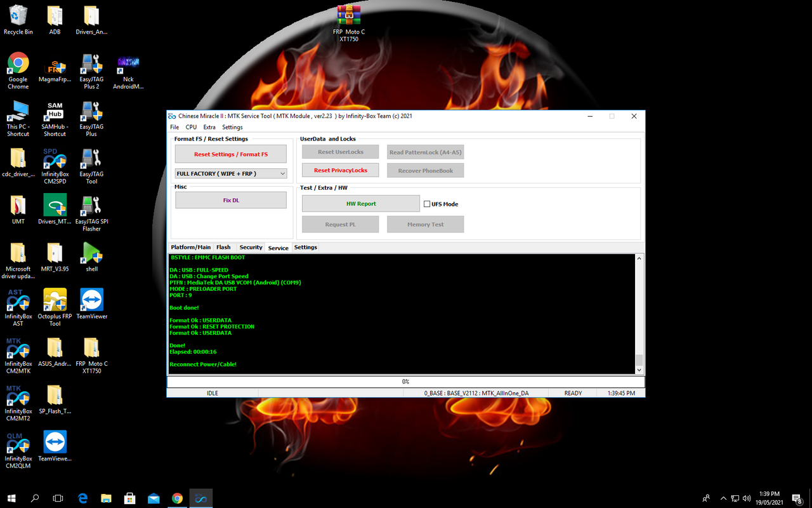Switch to the Security tab
Screen dimensions: 812x508
coord(251,247)
